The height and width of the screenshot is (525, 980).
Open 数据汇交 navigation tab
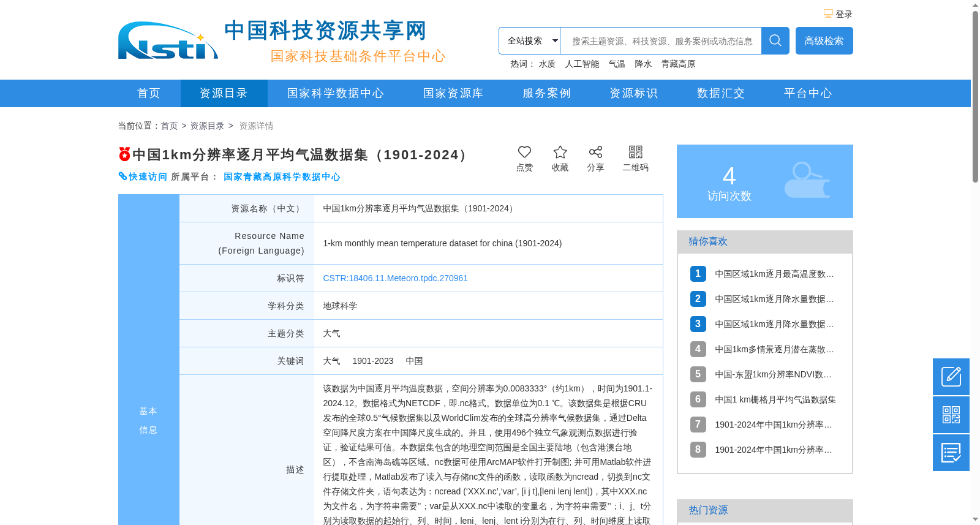click(x=721, y=93)
